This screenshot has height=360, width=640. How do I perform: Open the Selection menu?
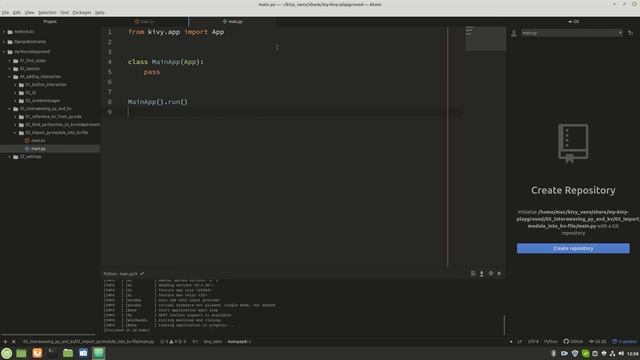coord(47,13)
